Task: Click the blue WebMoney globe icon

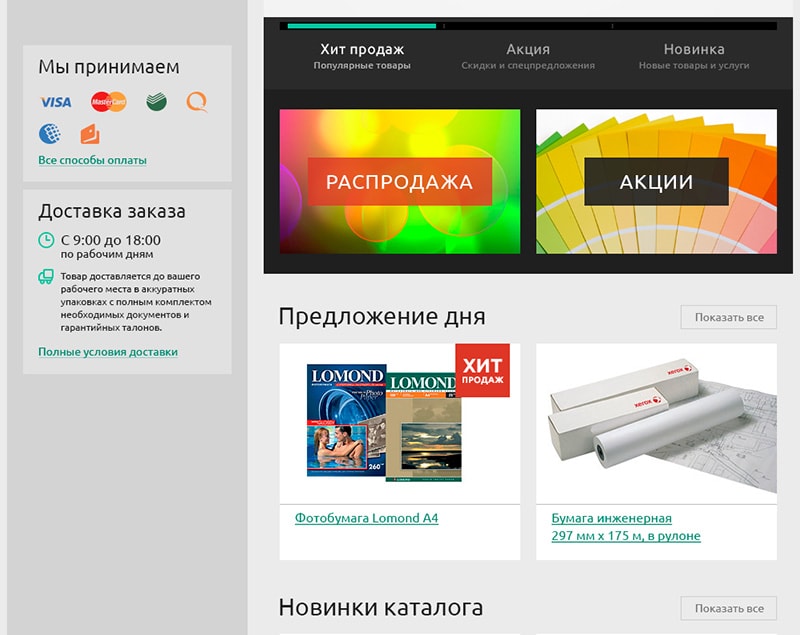Action: pos(50,133)
